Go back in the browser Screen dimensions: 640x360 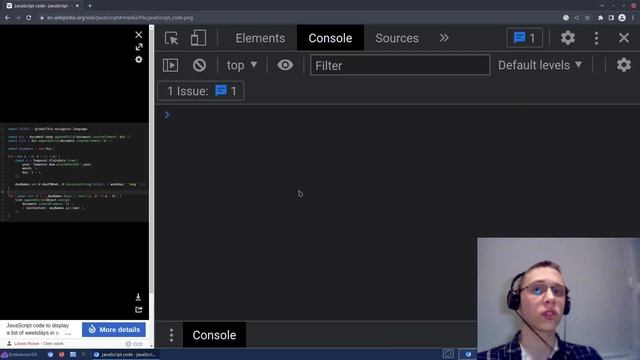point(7,18)
